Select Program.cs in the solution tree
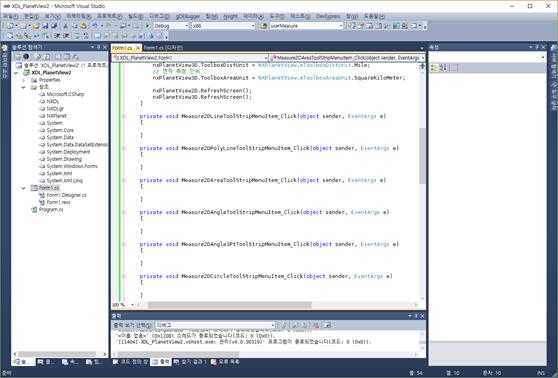 click(x=51, y=210)
